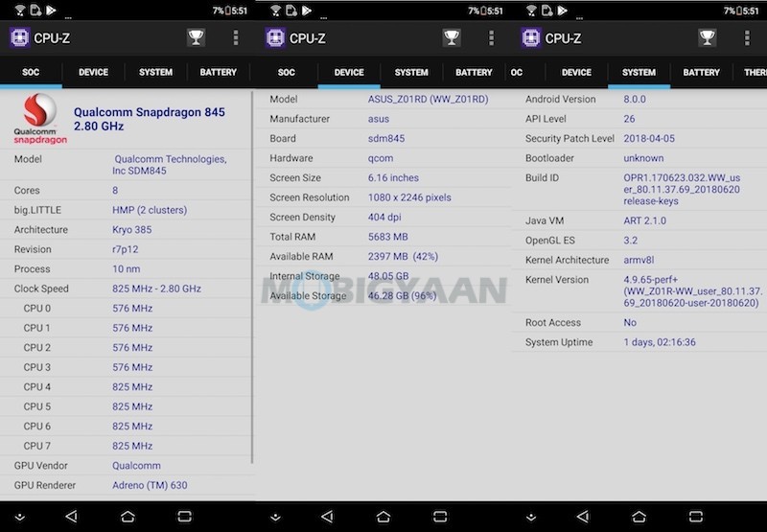The image size is (767, 532).
Task: Tap the Wi-Fi status icon in left screen
Action: pos(20,10)
